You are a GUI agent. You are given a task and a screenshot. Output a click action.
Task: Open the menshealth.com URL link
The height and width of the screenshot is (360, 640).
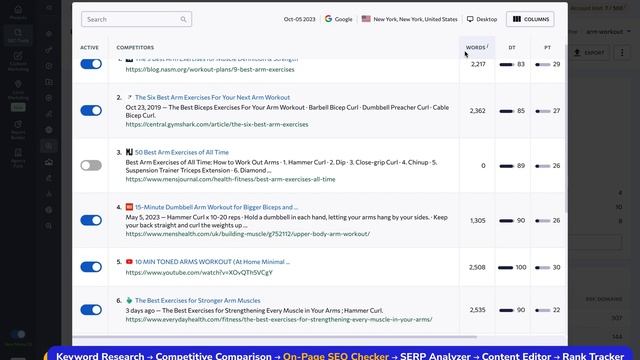point(248,234)
